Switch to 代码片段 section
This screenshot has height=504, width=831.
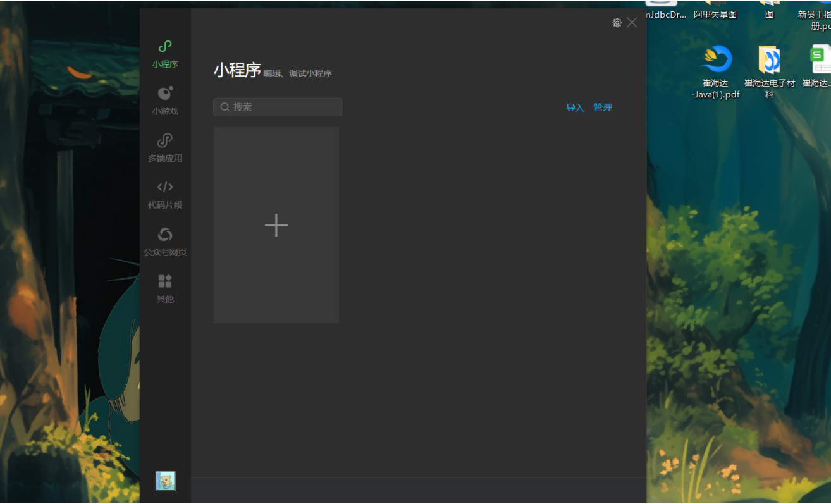pos(165,195)
